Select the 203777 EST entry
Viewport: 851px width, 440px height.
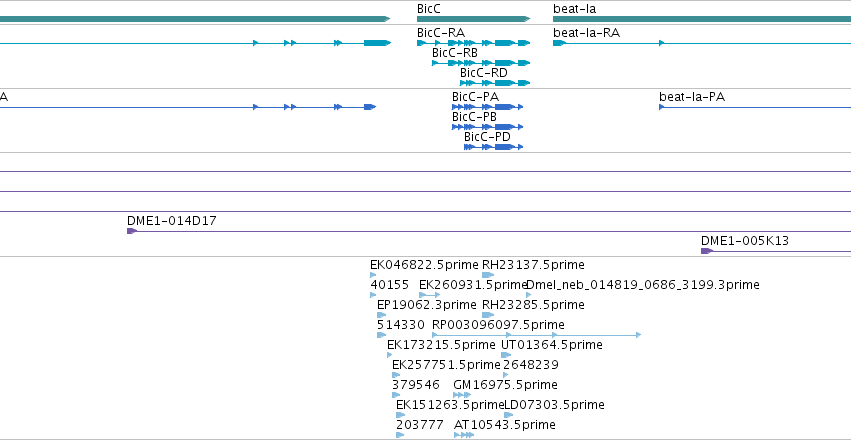420,425
